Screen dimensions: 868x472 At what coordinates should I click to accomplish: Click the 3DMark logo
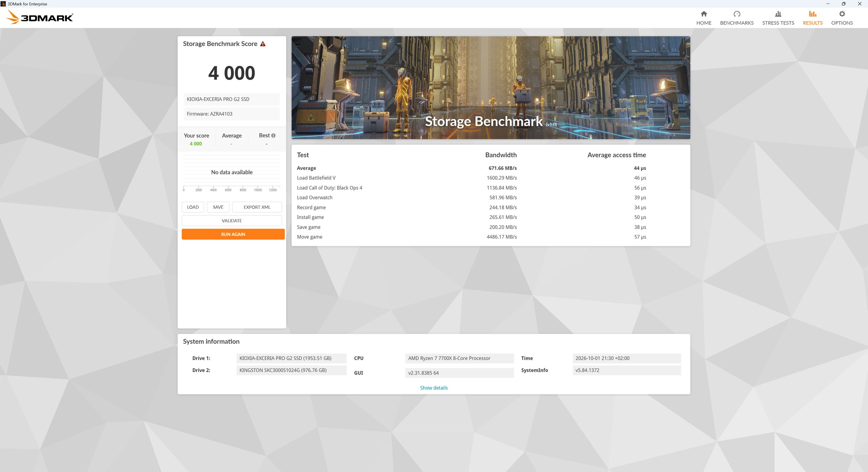pos(39,17)
